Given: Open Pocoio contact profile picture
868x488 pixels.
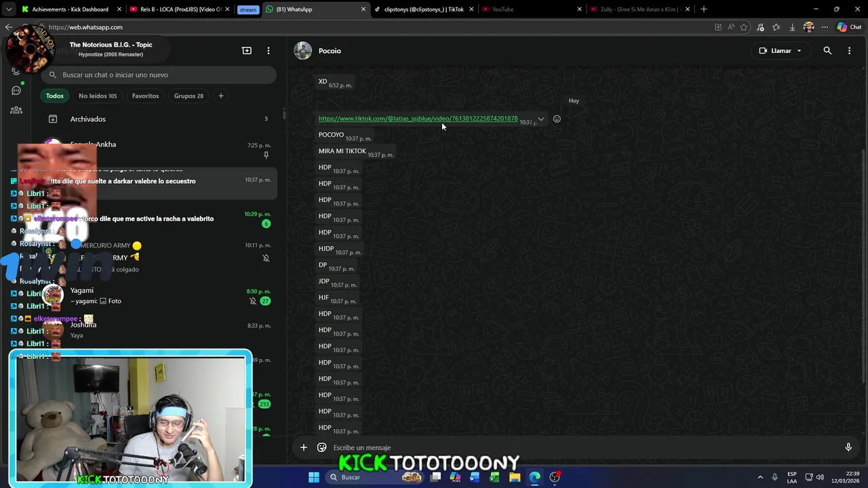Looking at the screenshot, I should (303, 51).
